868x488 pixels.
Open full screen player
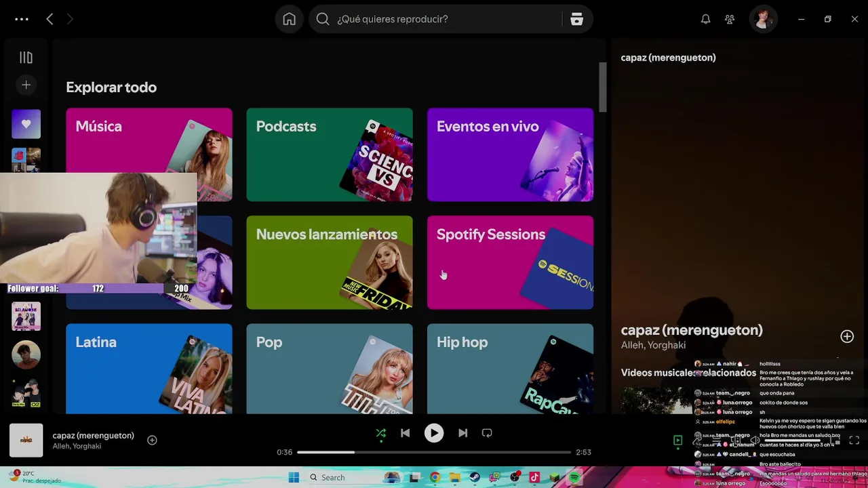click(854, 441)
